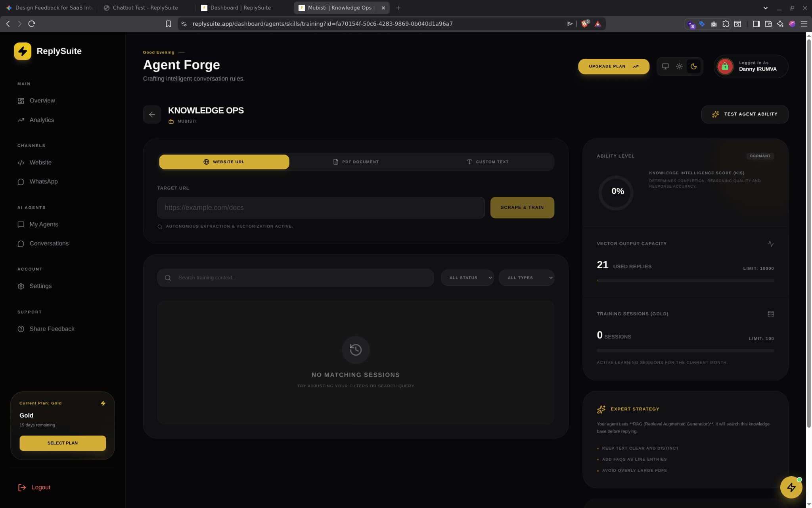Open the Danny IRUMVA profile avatar
812x508 pixels.
coord(725,66)
